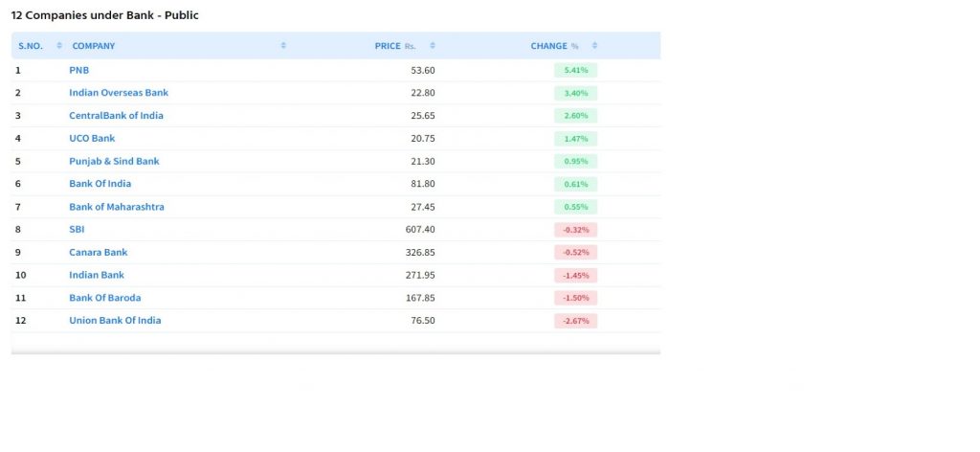980x452 pixels.
Task: Select the 5.41% change badge for PNB
Action: [x=575, y=70]
